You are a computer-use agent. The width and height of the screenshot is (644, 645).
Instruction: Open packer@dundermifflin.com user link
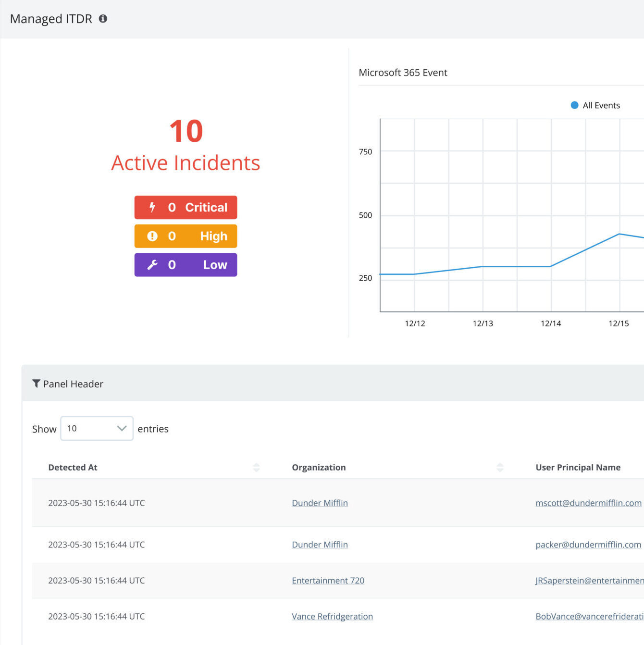pos(588,545)
